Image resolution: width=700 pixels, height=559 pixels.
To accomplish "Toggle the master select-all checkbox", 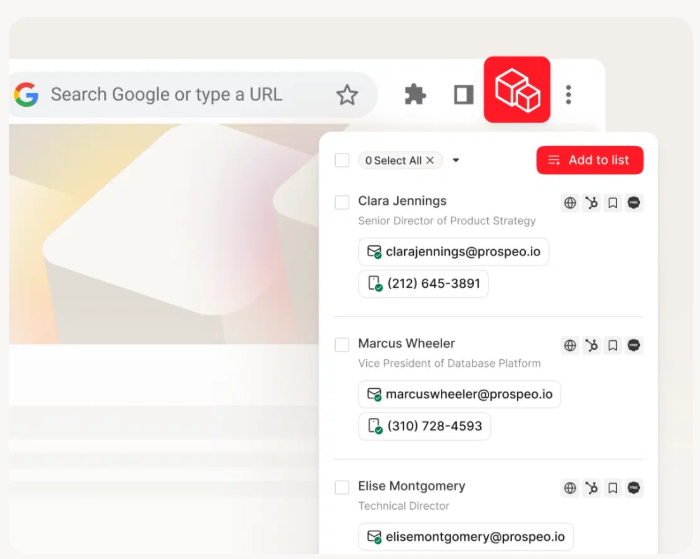I will 342,160.
